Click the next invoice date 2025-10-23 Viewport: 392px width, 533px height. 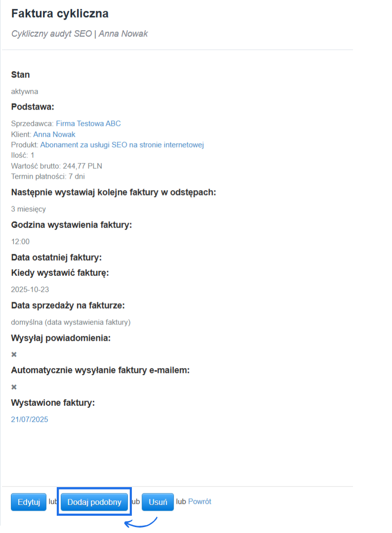pyautogui.click(x=30, y=290)
